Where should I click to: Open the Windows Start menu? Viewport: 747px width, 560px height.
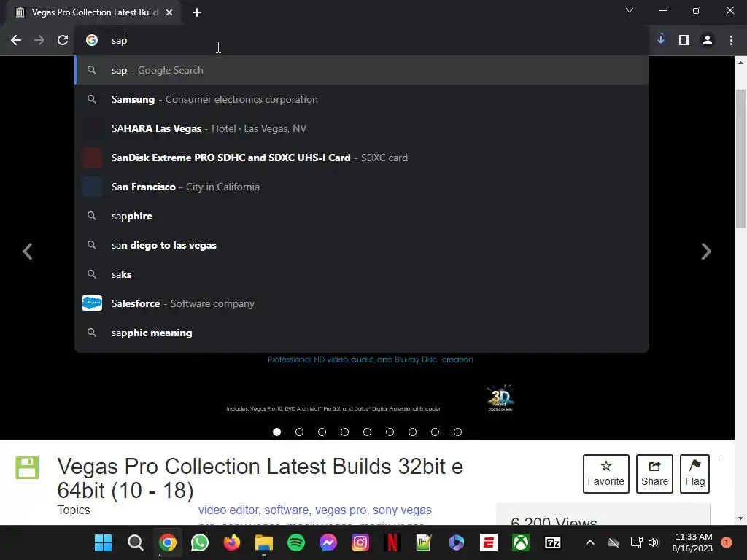point(103,542)
